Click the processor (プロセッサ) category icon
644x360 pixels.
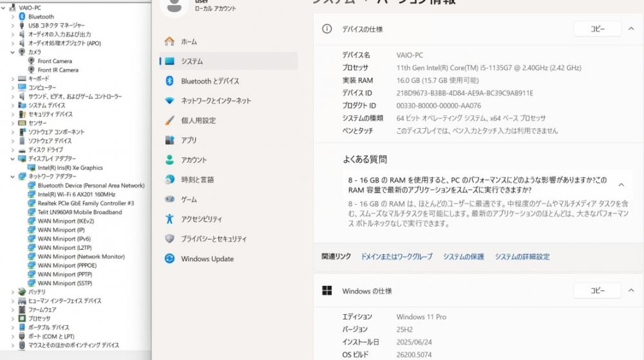[x=22, y=318]
